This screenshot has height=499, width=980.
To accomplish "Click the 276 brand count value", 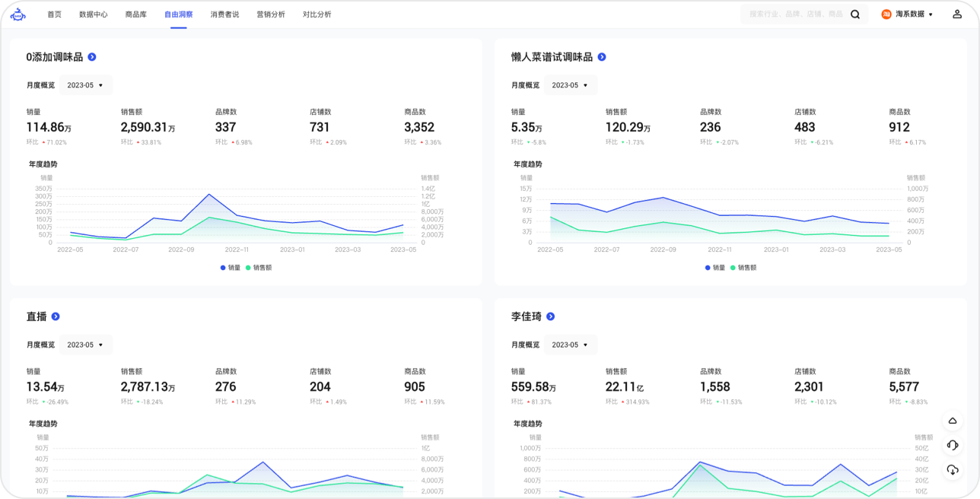I will click(x=226, y=387).
